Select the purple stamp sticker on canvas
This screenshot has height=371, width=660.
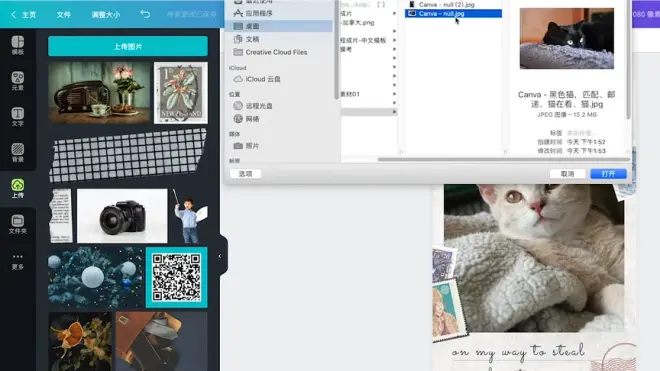point(443,264)
